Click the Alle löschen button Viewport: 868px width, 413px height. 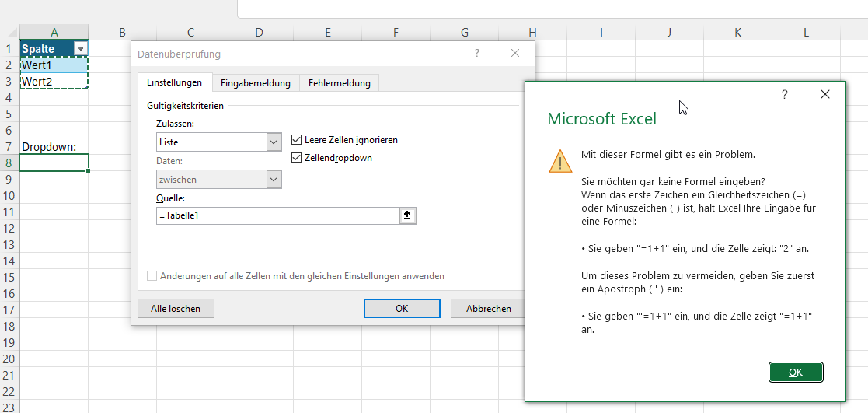(176, 309)
